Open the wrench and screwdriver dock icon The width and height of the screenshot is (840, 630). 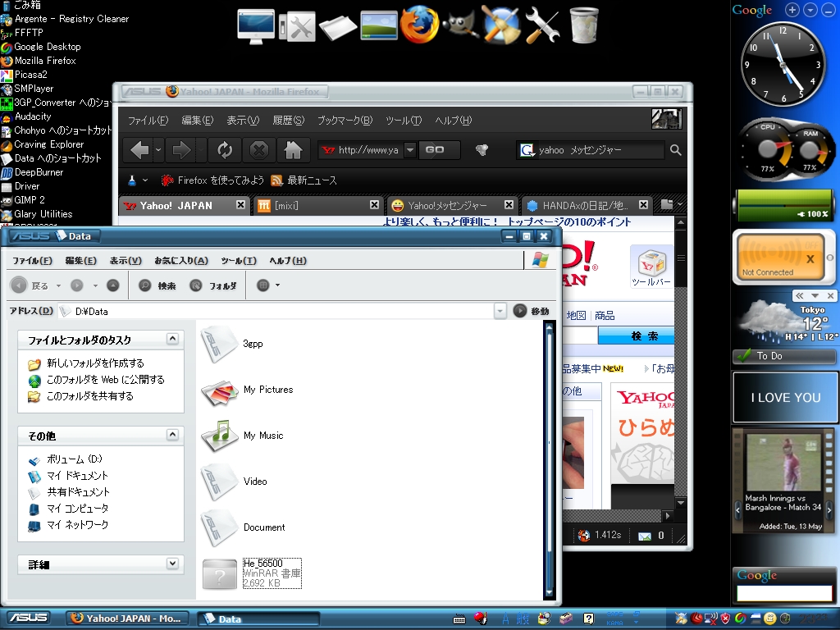[x=542, y=25]
